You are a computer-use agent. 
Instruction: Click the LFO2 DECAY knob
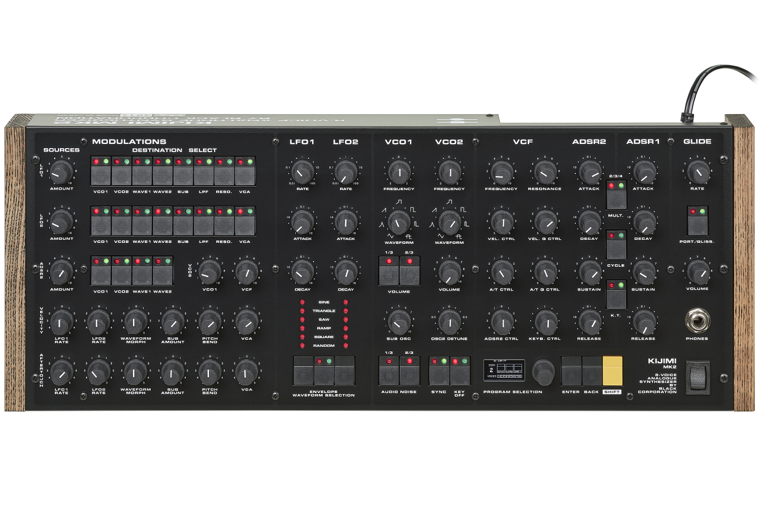pos(346,273)
